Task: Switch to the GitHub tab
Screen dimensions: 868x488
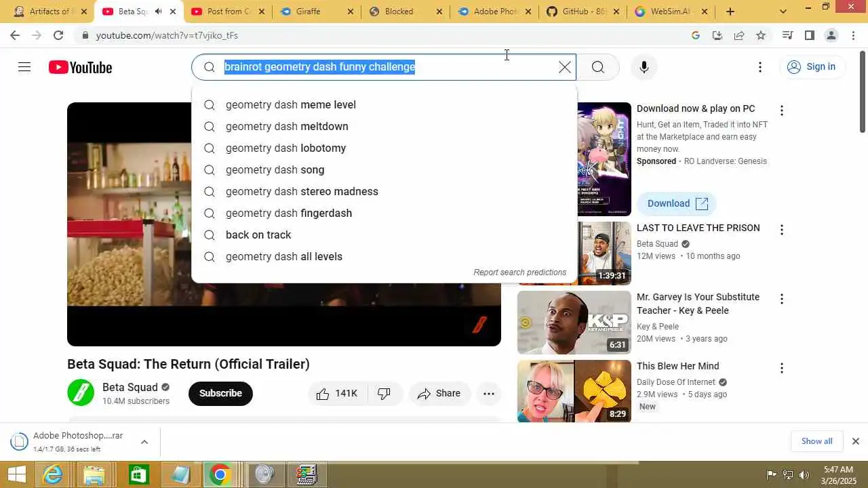Action: tap(584, 12)
